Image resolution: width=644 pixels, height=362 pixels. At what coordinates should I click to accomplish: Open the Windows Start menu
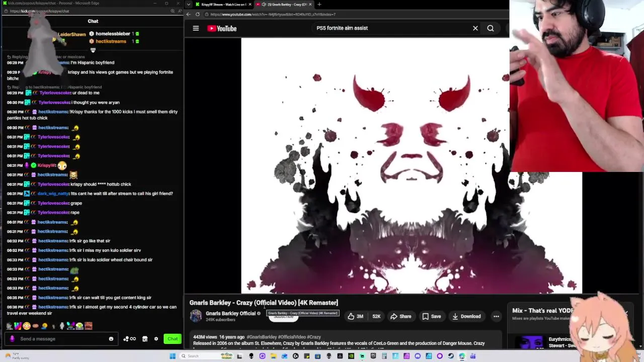click(173, 356)
